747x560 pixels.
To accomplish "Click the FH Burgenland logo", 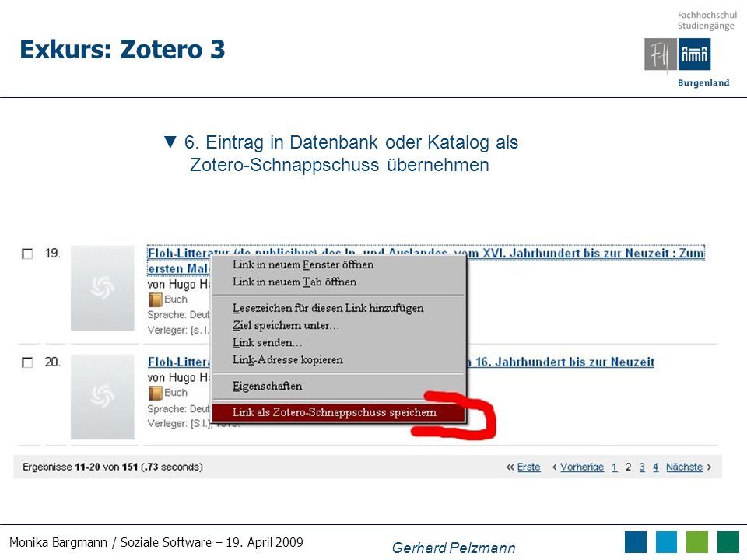I will pyautogui.click(x=678, y=54).
